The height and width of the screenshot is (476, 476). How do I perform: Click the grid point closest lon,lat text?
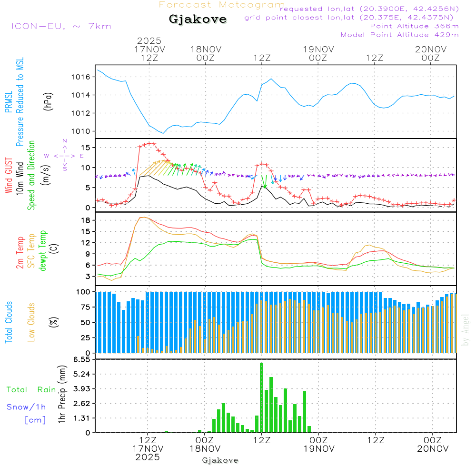point(352,18)
